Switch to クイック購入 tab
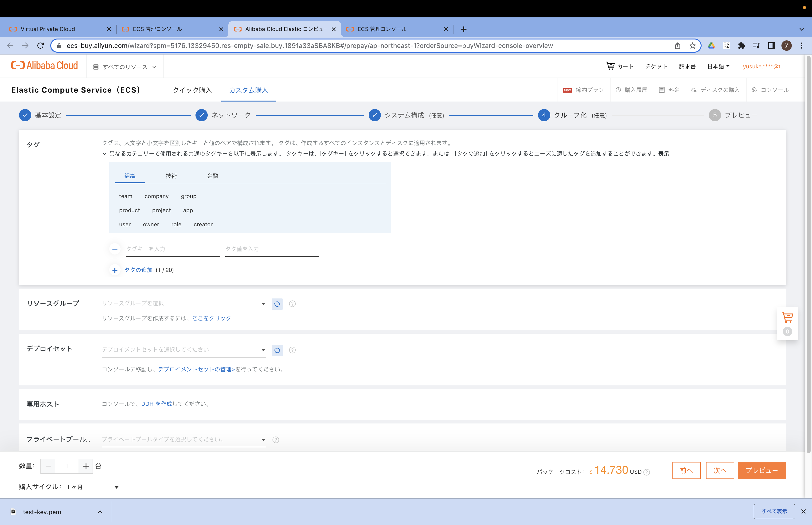This screenshot has width=812, height=525. coord(192,90)
